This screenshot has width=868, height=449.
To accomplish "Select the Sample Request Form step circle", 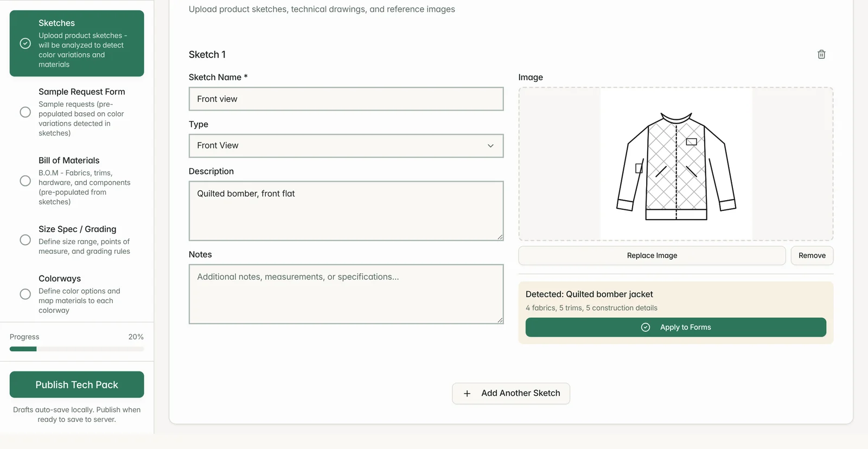I will coord(25,112).
